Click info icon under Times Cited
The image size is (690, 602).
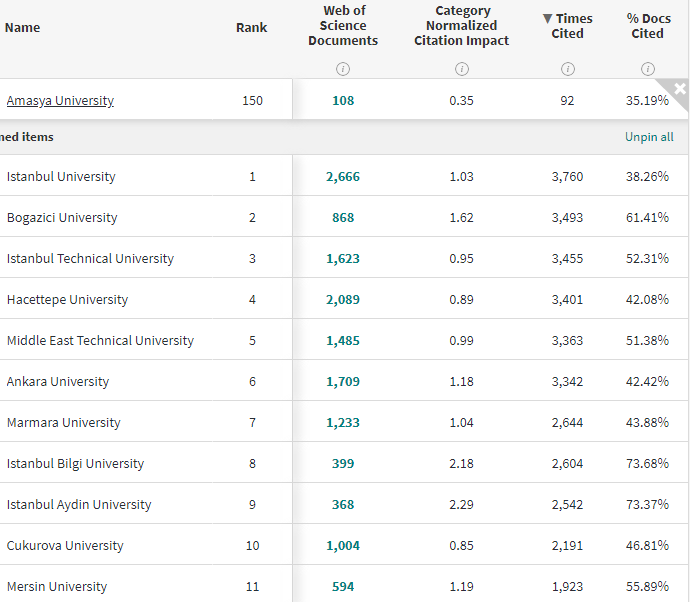[567, 69]
